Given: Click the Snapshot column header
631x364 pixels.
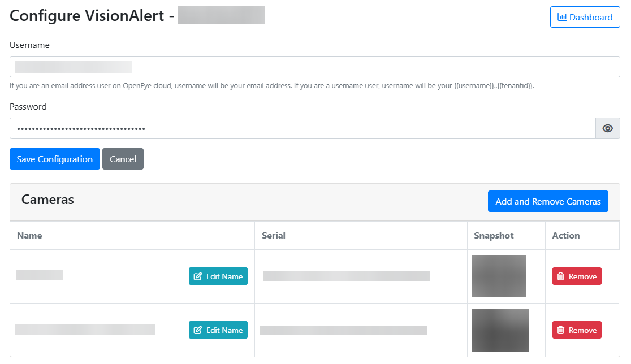Looking at the screenshot, I should (494, 235).
